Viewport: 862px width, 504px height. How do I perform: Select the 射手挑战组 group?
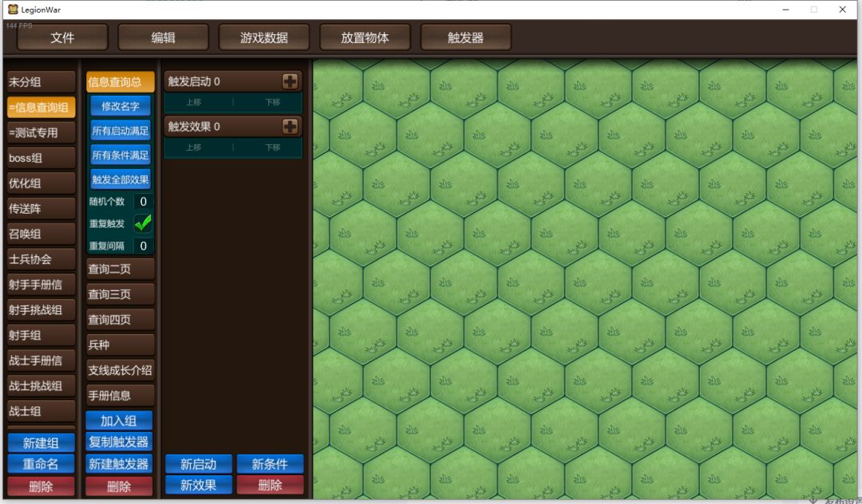[42, 309]
